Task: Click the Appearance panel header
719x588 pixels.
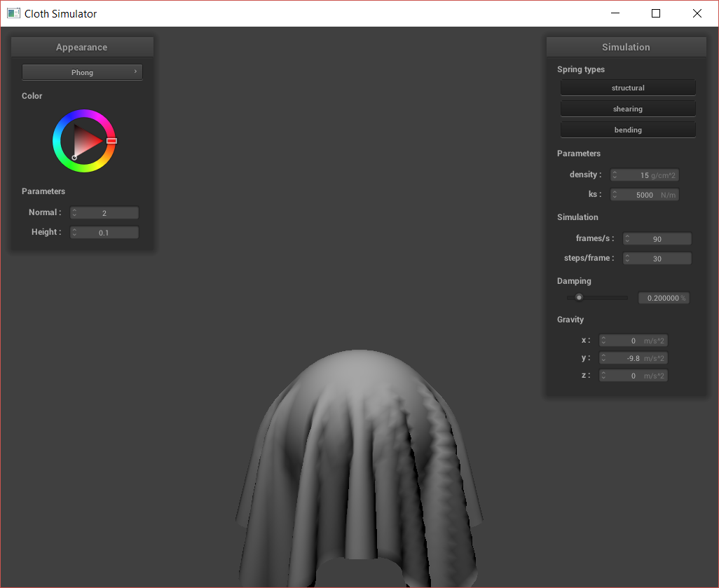Action: point(82,47)
